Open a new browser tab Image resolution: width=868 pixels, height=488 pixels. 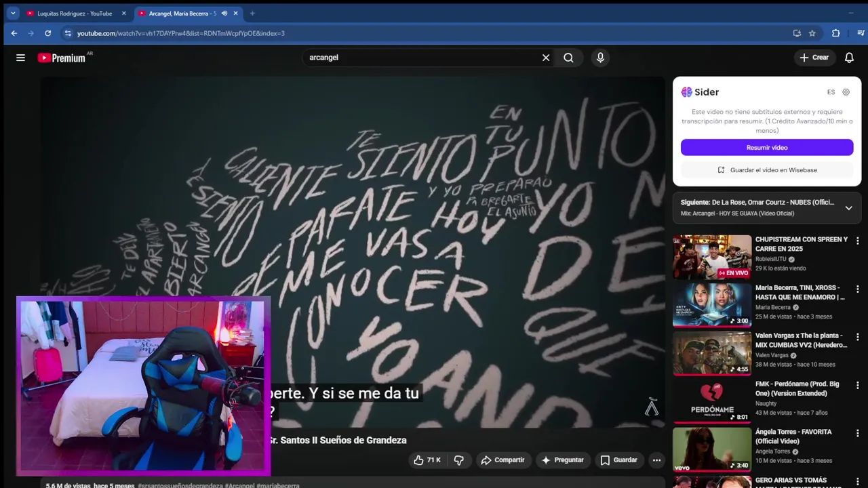(252, 13)
